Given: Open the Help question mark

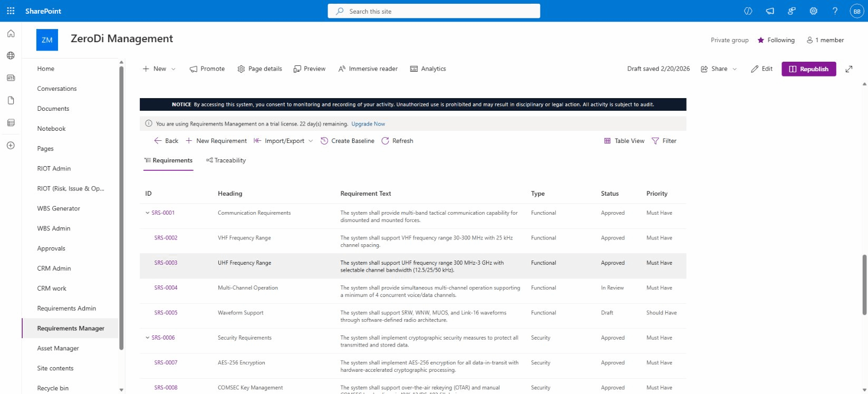Looking at the screenshot, I should click(x=835, y=11).
